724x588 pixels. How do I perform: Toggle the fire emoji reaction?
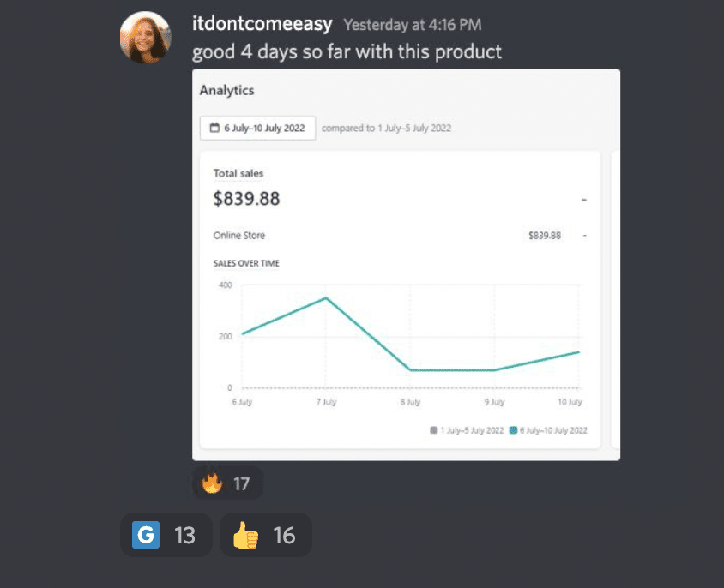[x=227, y=483]
